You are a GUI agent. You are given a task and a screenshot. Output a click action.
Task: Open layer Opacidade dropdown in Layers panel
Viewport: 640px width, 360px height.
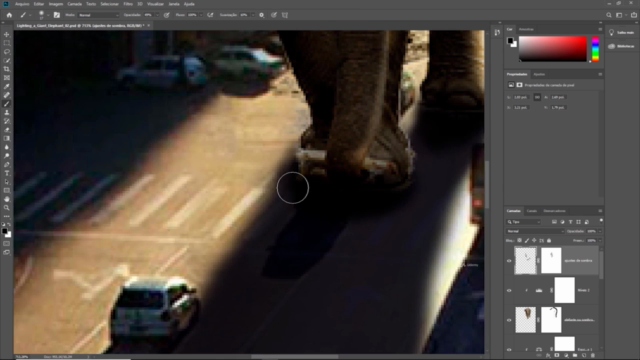pyautogui.click(x=600, y=231)
